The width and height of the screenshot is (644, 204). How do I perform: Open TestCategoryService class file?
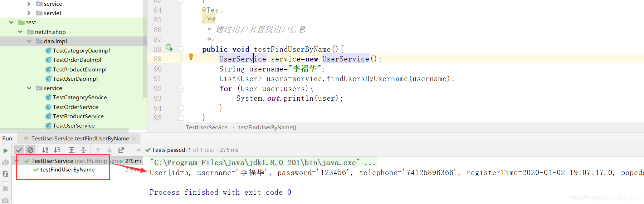[80, 97]
